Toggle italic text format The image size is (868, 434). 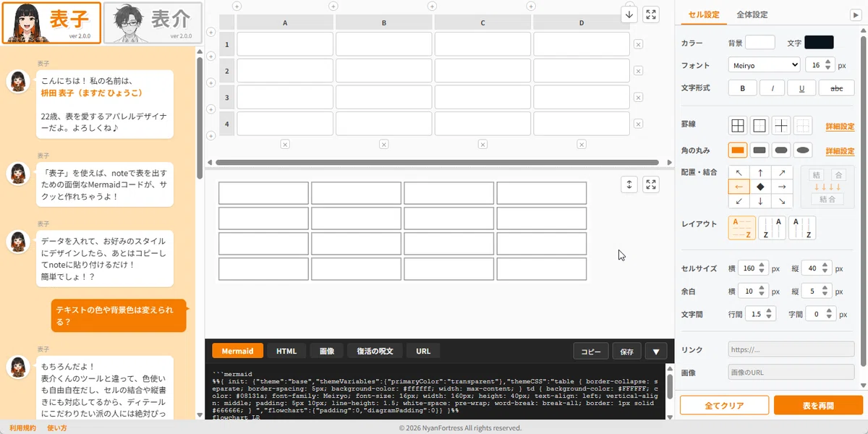pos(773,88)
